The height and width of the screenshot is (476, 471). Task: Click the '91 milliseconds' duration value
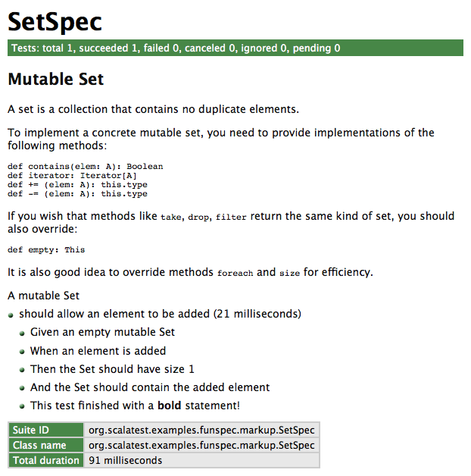coord(125,460)
